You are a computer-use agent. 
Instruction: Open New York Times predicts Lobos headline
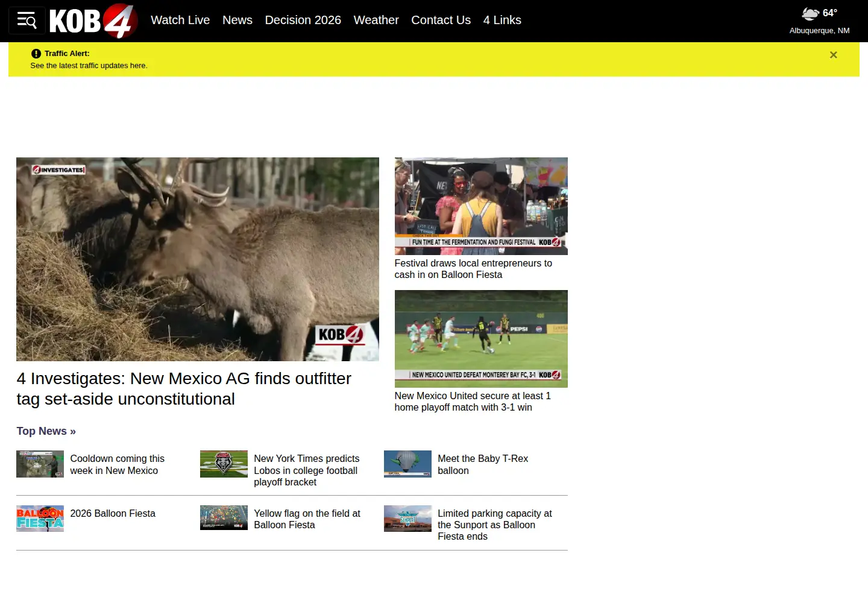(306, 470)
